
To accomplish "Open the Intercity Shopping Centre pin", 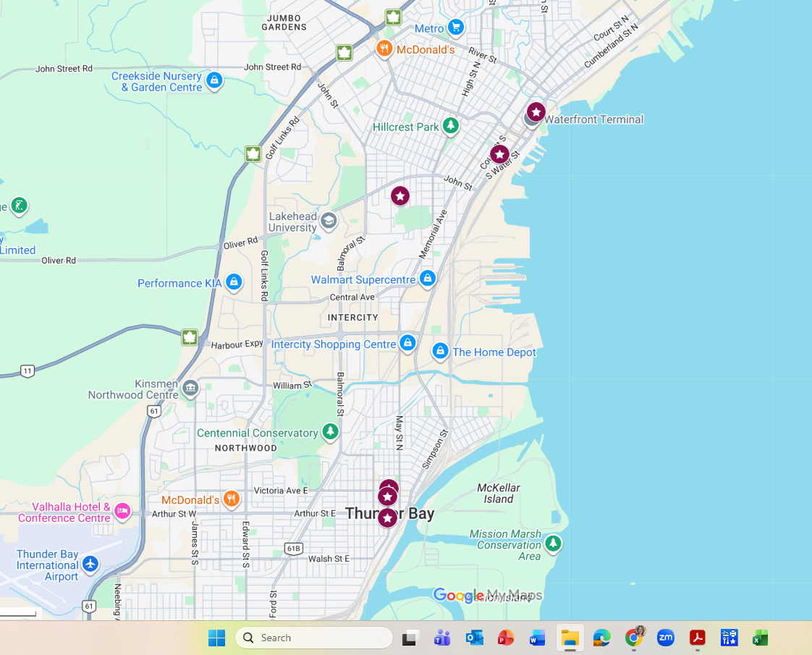I will (407, 343).
